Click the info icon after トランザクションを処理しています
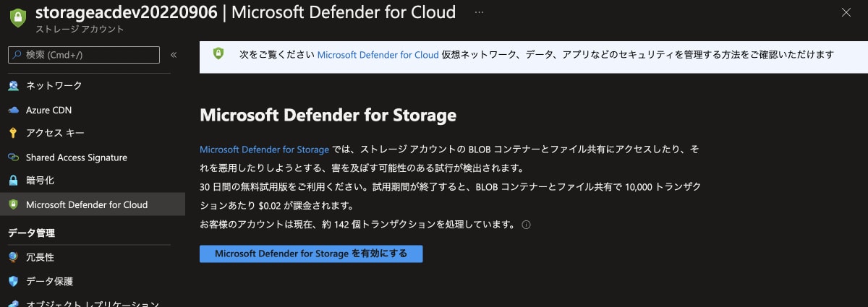 [526, 225]
